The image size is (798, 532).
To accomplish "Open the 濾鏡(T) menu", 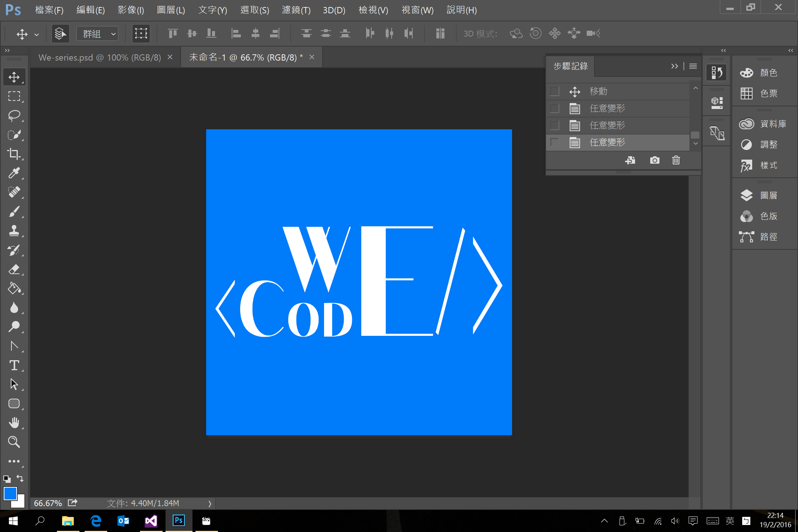I will pyautogui.click(x=296, y=10).
